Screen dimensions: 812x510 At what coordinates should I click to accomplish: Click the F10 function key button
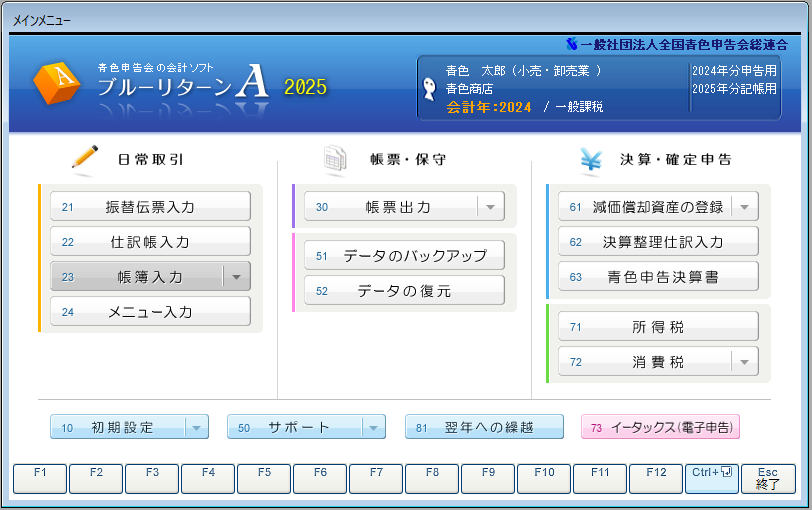tap(544, 478)
